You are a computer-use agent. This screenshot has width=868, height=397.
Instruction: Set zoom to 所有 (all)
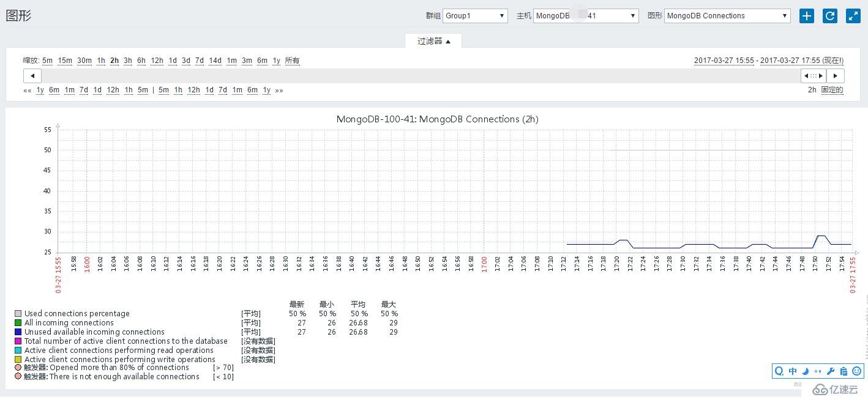pos(293,61)
